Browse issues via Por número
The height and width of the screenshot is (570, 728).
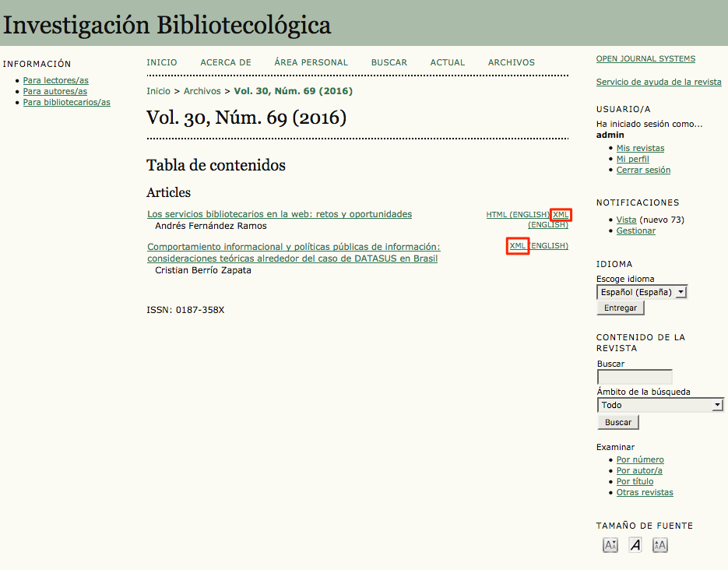click(x=640, y=459)
